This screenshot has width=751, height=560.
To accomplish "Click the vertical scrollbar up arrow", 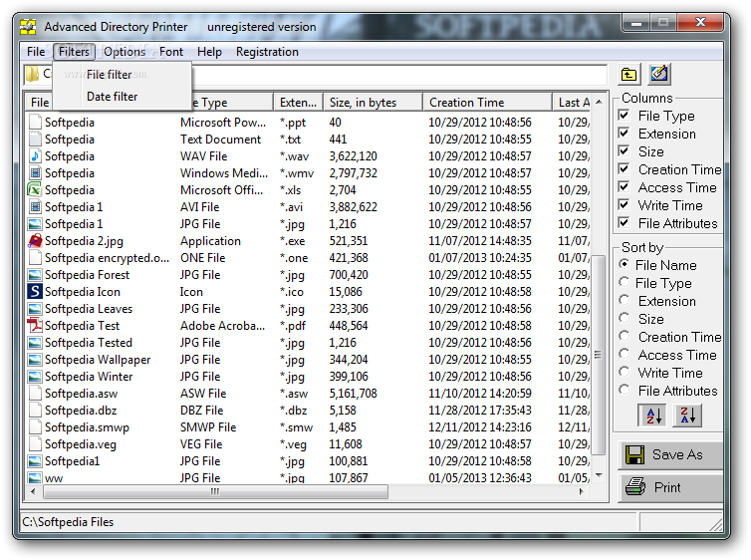I will [599, 102].
